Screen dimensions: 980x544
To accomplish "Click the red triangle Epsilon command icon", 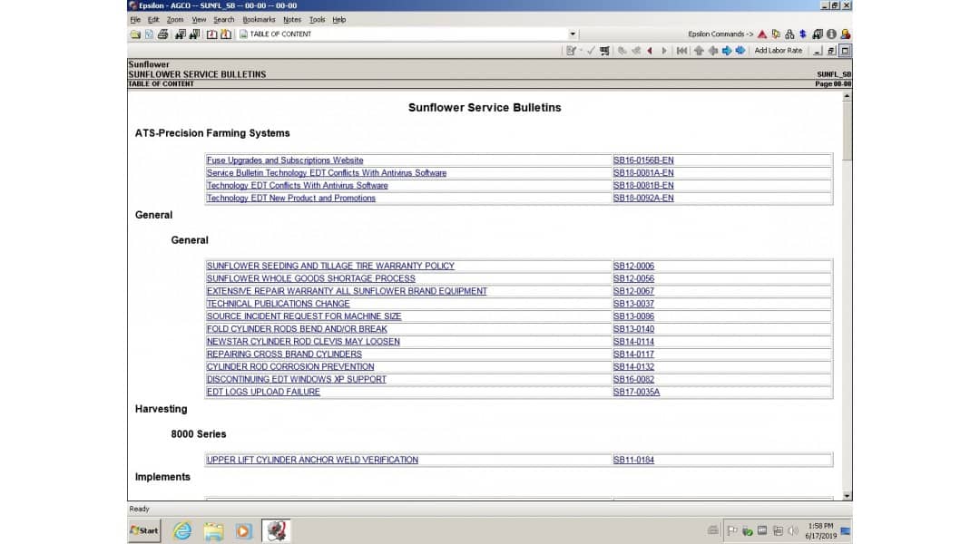I will click(x=762, y=34).
